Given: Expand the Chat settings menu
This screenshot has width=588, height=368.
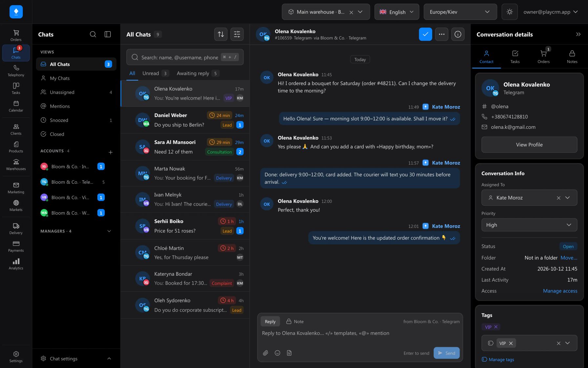Looking at the screenshot, I should pyautogui.click(x=76, y=358).
